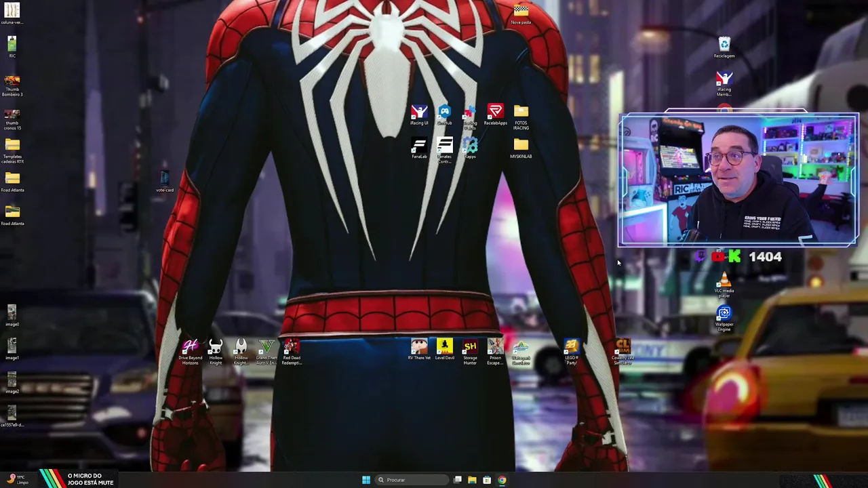Viewport: 868px width, 488px height.
Task: Select the coluna-ver... image file
Action: pyautogui.click(x=12, y=14)
